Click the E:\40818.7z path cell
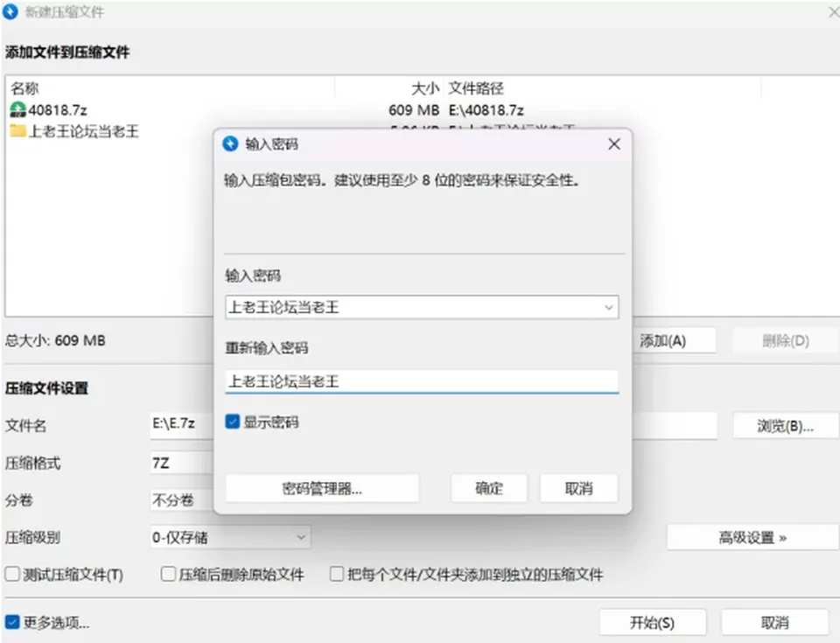840x643 pixels. click(486, 110)
